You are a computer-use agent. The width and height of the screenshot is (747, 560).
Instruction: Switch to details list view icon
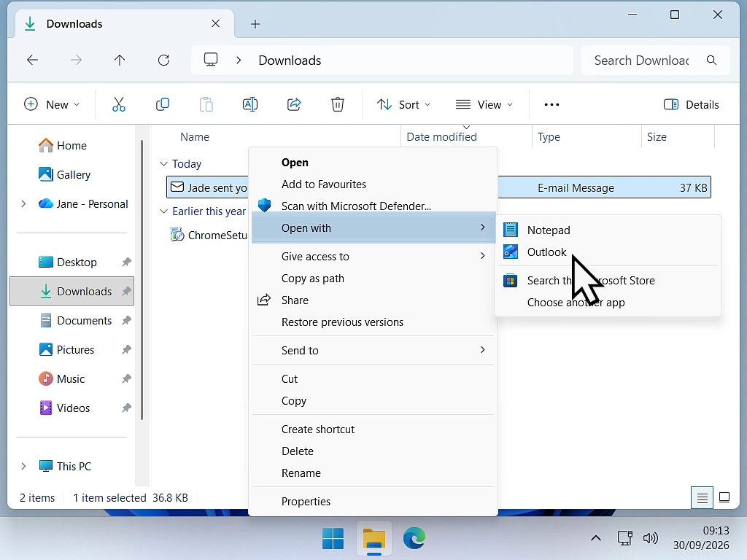702,497
